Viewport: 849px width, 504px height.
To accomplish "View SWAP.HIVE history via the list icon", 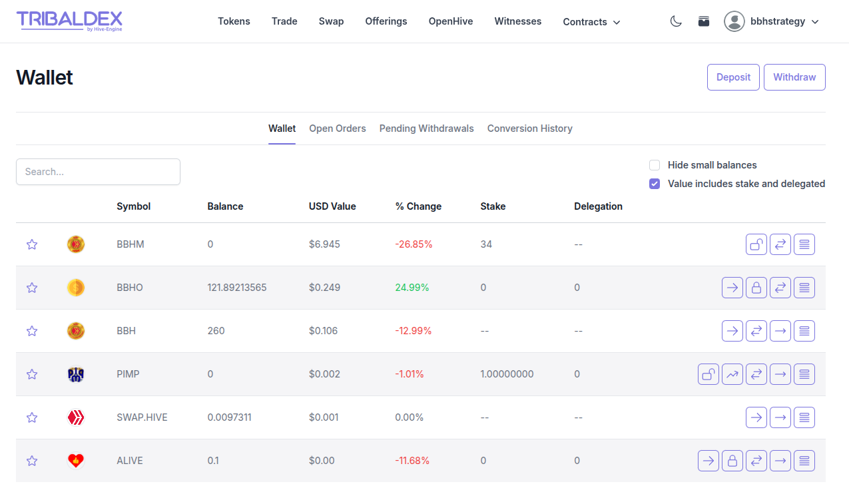I will 804,417.
